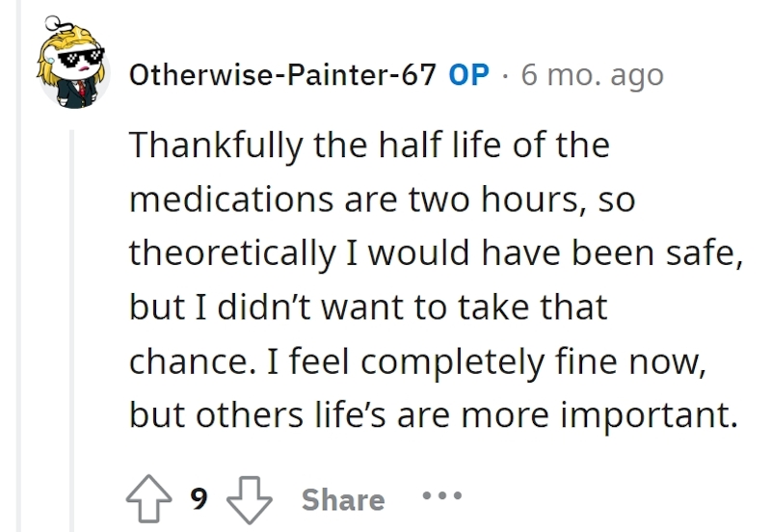The width and height of the screenshot is (771, 532).
Task: Collapse the comment using its inner thread line
Action: (71, 331)
